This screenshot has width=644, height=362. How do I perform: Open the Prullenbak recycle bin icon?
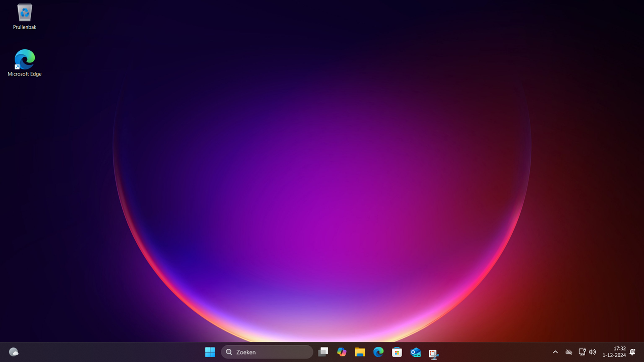[x=25, y=17]
